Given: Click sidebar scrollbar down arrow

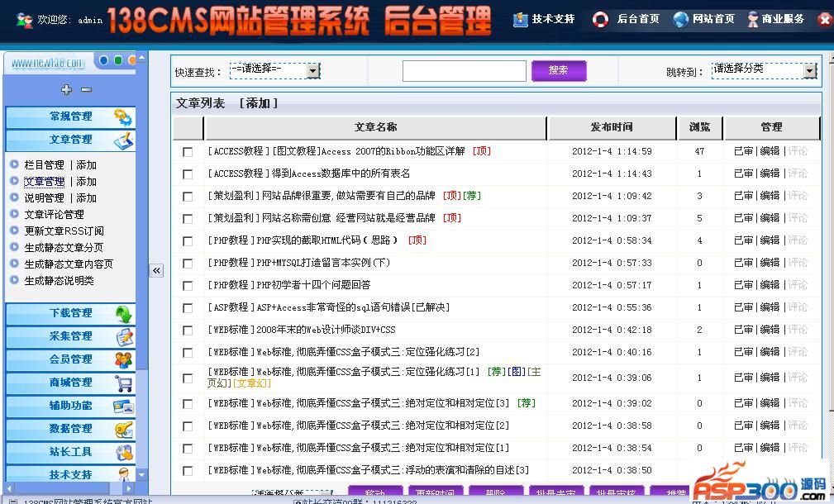Looking at the screenshot, I should (x=141, y=475).
